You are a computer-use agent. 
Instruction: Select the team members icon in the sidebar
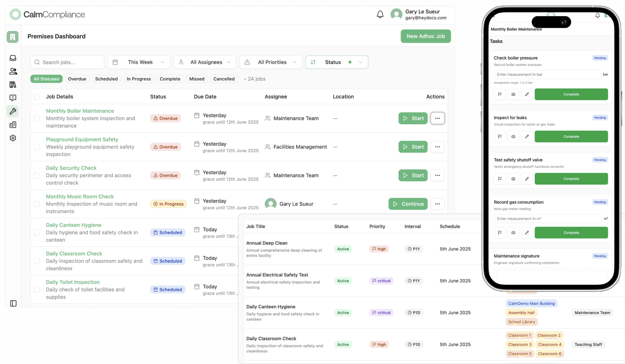click(13, 71)
